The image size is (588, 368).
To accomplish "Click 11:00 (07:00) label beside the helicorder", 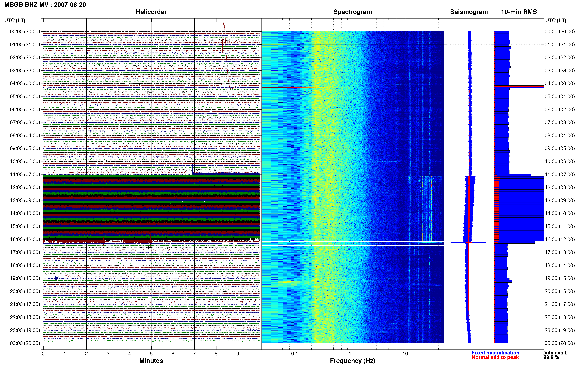I will coord(25,174).
